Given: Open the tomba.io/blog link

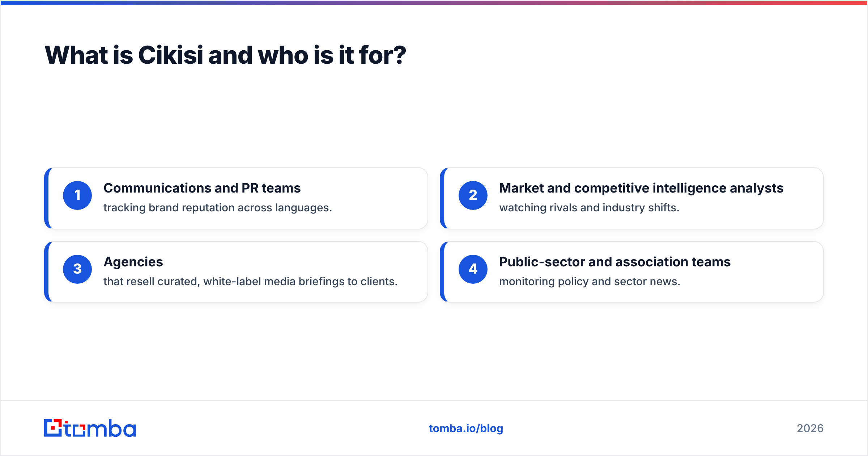Looking at the screenshot, I should pyautogui.click(x=466, y=428).
